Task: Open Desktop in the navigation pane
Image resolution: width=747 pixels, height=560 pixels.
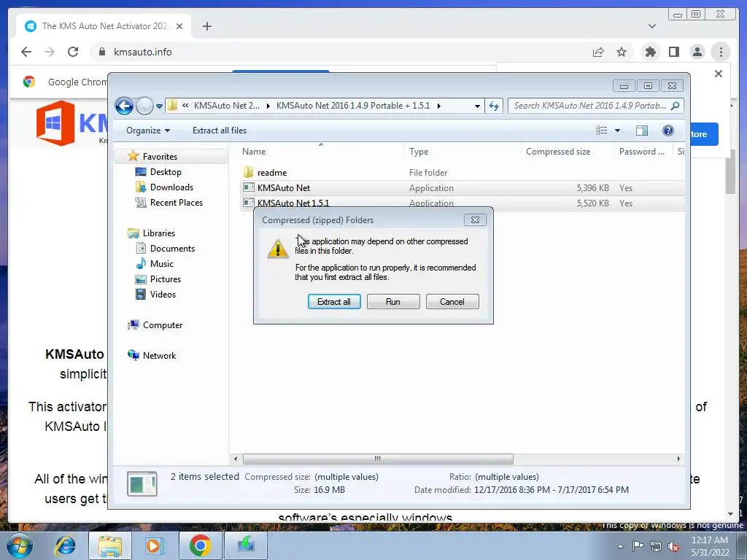Action: (166, 172)
